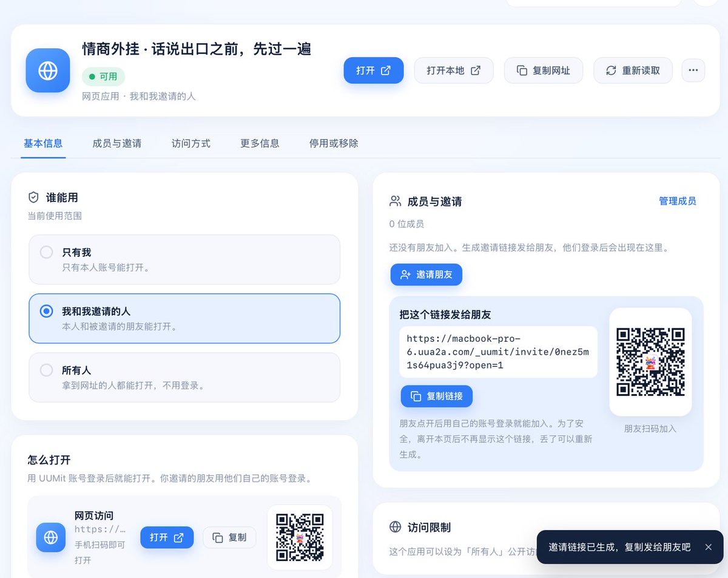Click 复制网址 button
This screenshot has width=728, height=578.
(544, 70)
